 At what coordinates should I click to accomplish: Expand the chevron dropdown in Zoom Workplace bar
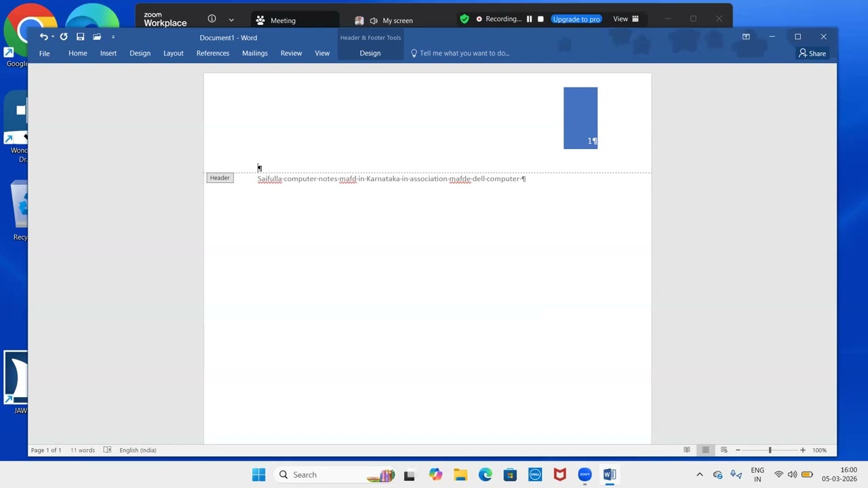pos(231,20)
